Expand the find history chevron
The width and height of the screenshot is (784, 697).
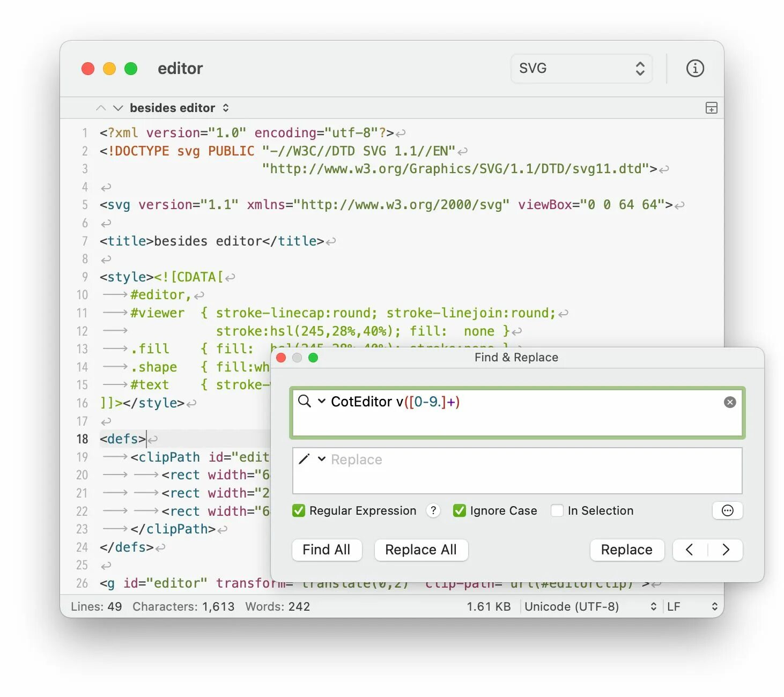(322, 401)
